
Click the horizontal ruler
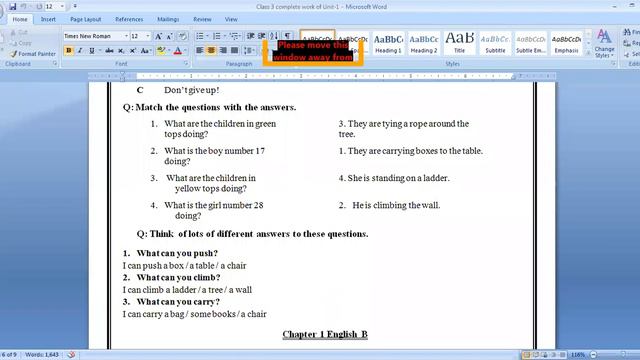(322, 76)
